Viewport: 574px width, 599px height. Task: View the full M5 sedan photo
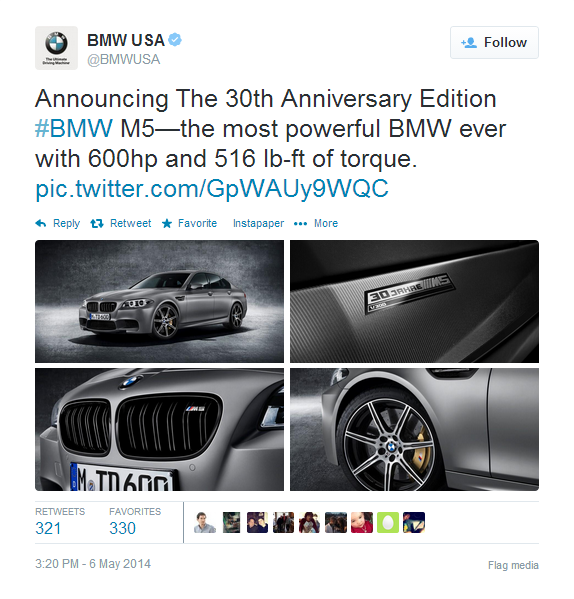[159, 301]
